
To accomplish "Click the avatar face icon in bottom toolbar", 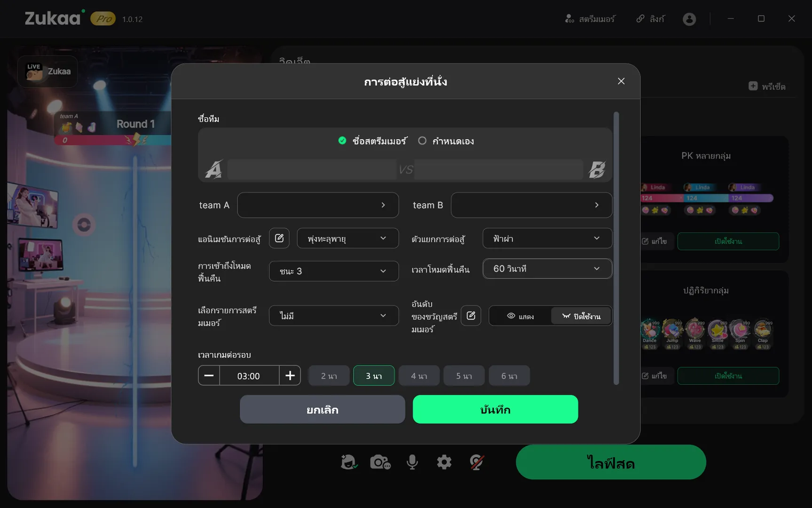I will [348, 462].
